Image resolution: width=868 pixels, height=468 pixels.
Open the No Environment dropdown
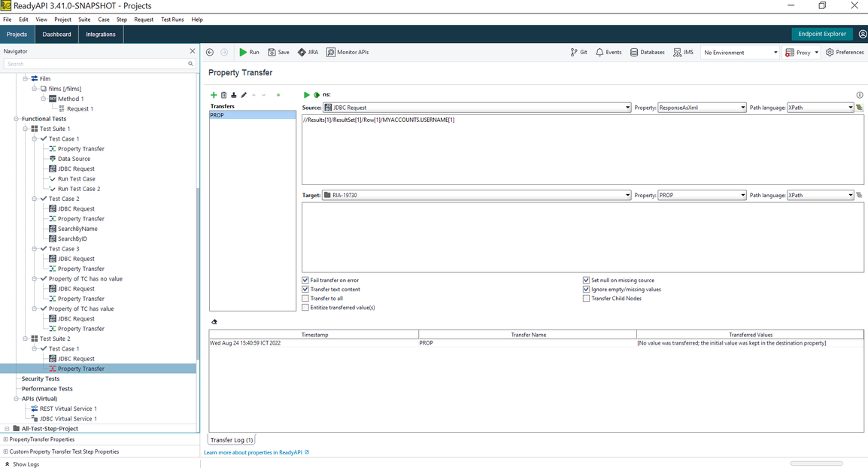tap(740, 53)
